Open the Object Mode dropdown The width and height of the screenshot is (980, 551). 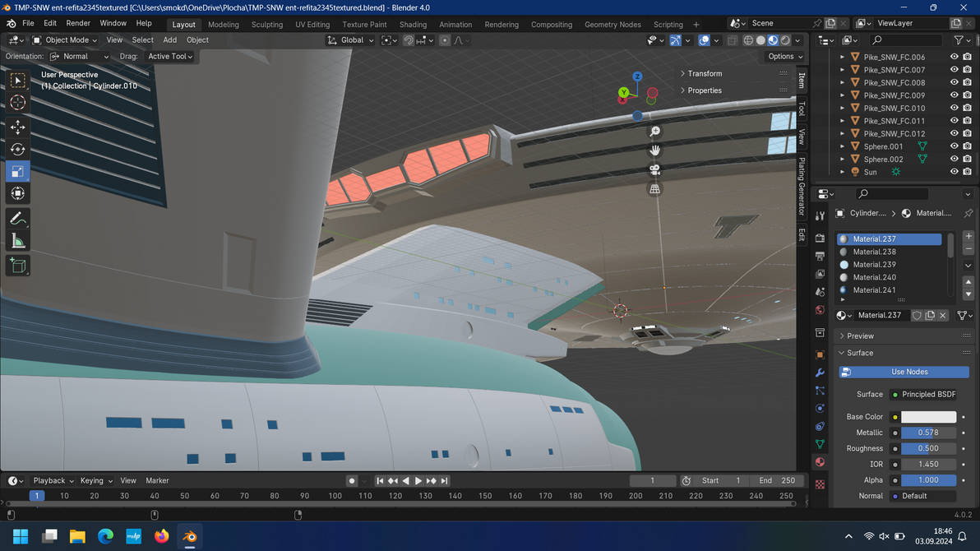tap(65, 40)
